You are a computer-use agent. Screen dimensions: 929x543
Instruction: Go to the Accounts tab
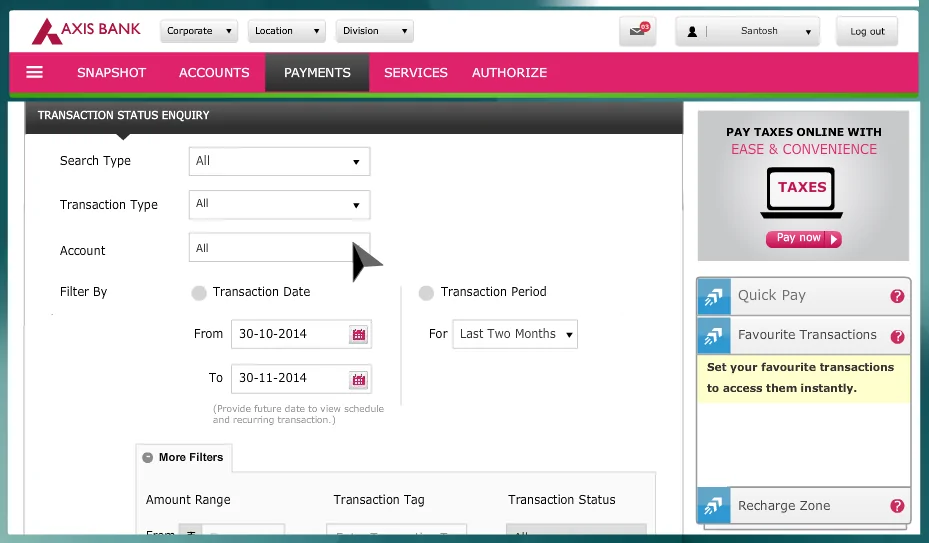214,72
